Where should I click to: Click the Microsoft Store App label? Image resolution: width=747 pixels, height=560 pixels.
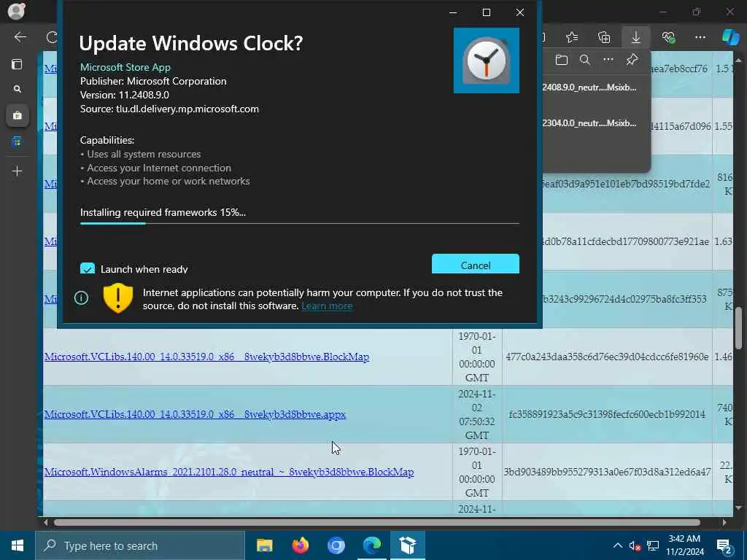125,67
